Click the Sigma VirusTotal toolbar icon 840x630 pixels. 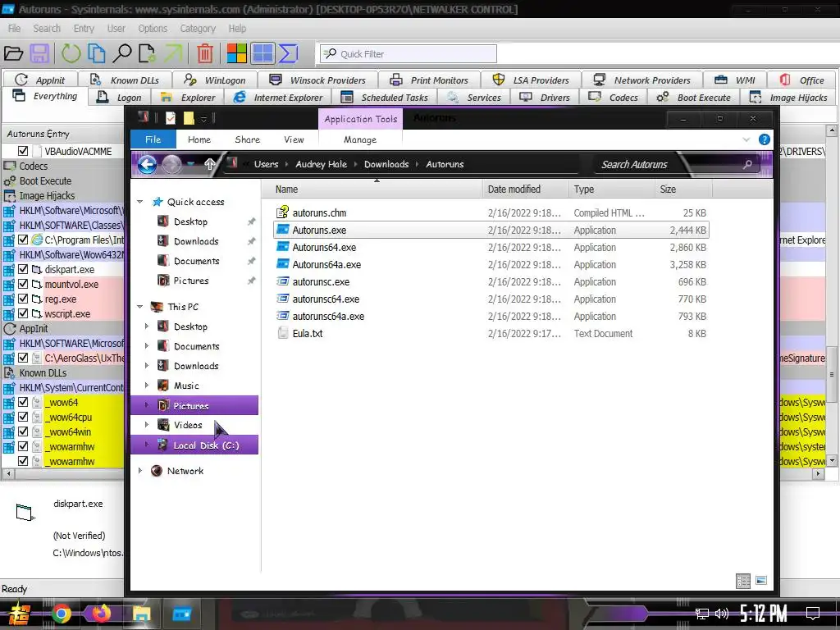click(288, 53)
